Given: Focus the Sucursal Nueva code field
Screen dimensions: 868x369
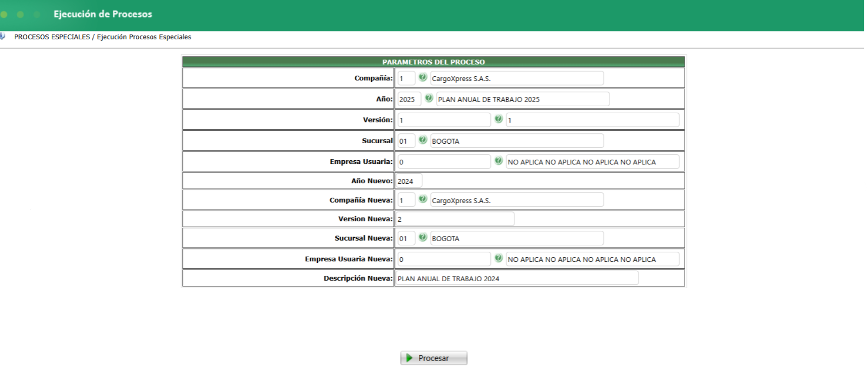Looking at the screenshot, I should pyautogui.click(x=406, y=238).
